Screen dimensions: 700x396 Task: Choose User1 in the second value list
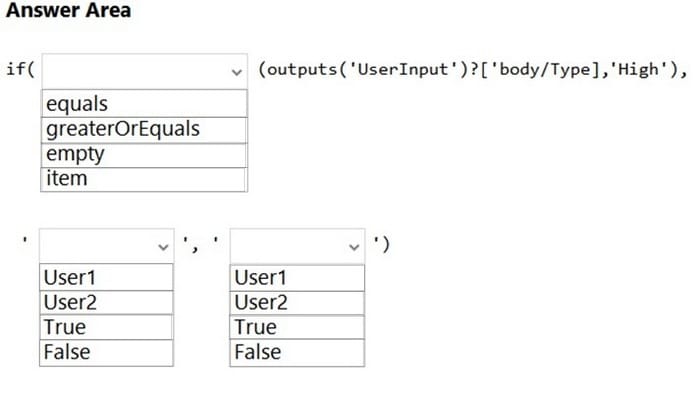click(x=297, y=278)
